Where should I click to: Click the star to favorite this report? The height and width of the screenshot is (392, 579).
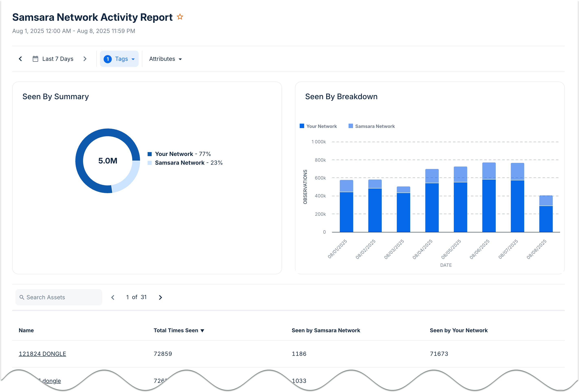pos(180,17)
